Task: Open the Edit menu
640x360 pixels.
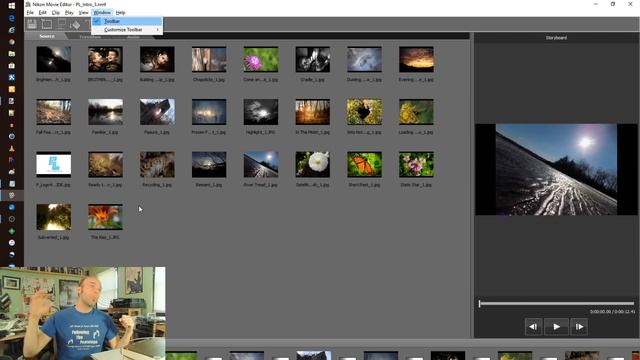Action: 42,13
